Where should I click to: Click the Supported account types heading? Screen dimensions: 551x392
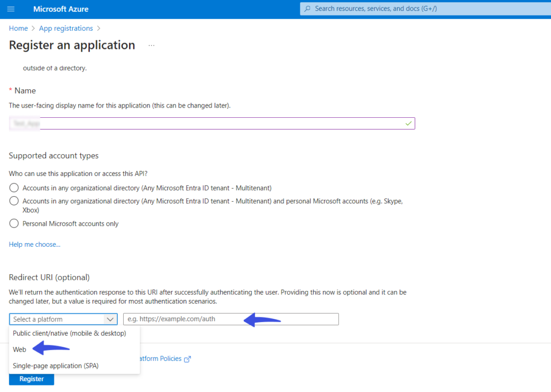tap(53, 155)
